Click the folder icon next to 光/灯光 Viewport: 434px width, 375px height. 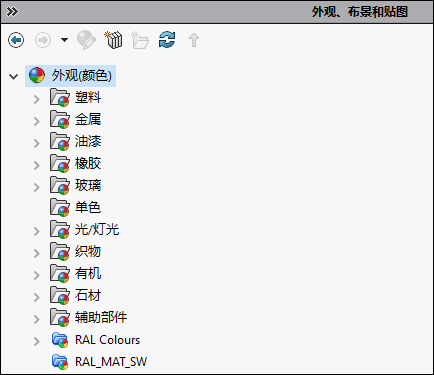60,229
